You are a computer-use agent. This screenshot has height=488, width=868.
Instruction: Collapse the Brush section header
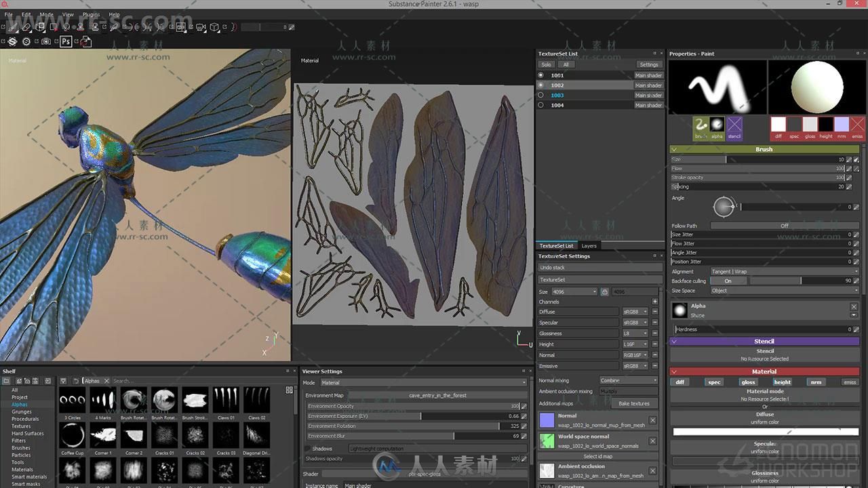tap(764, 149)
